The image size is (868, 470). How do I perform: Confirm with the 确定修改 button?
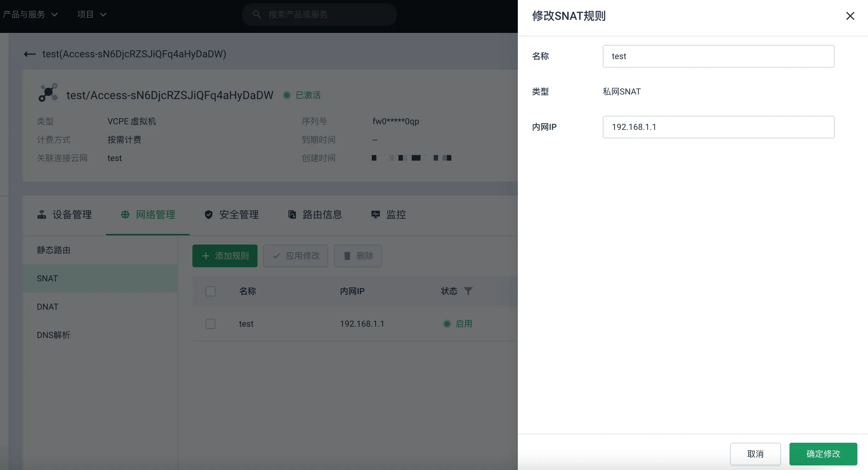pos(823,454)
